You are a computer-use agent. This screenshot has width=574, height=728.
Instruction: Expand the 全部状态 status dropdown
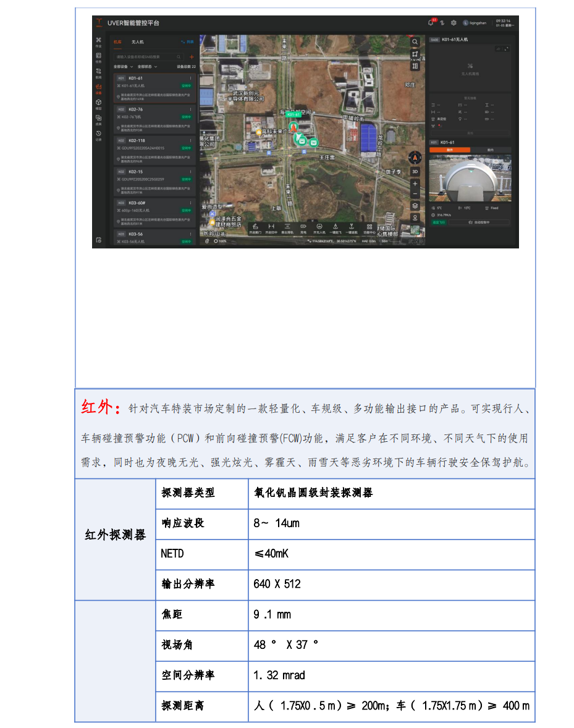(x=147, y=66)
